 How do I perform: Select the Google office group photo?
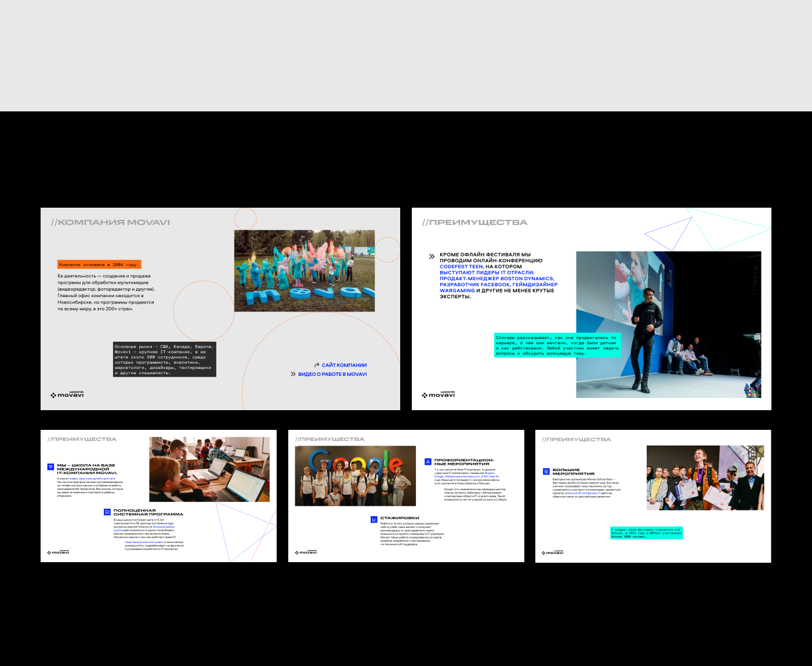coord(356,476)
